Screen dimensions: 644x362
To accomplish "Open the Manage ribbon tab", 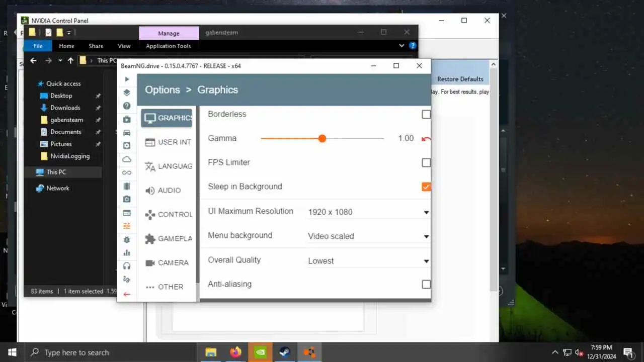I will [169, 33].
